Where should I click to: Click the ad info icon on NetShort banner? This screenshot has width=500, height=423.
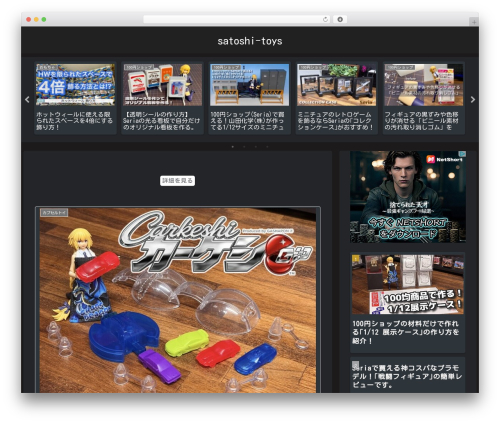pyautogui.click(x=462, y=154)
